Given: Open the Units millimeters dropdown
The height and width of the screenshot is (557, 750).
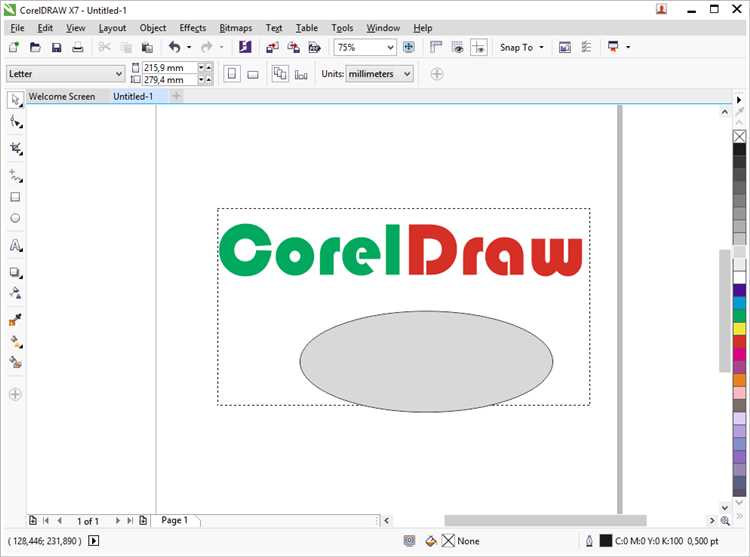Looking at the screenshot, I should [x=406, y=74].
